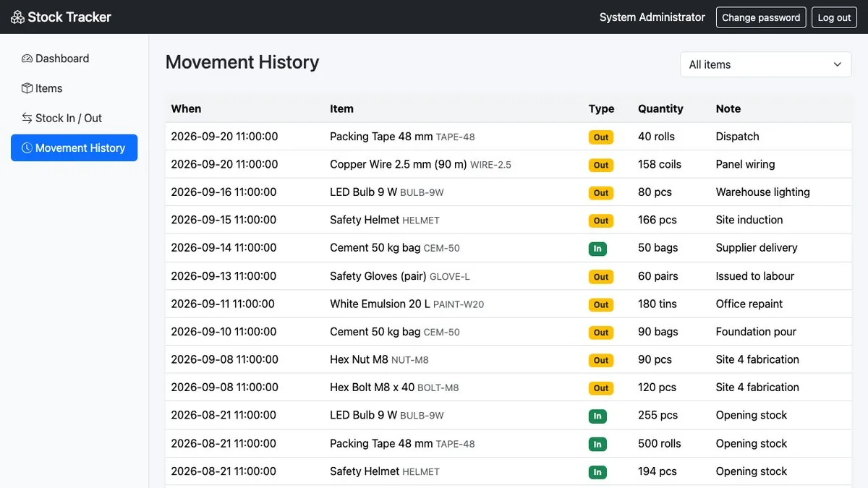Click the Issued to labour note
The height and width of the screenshot is (488, 868).
pyautogui.click(x=755, y=275)
